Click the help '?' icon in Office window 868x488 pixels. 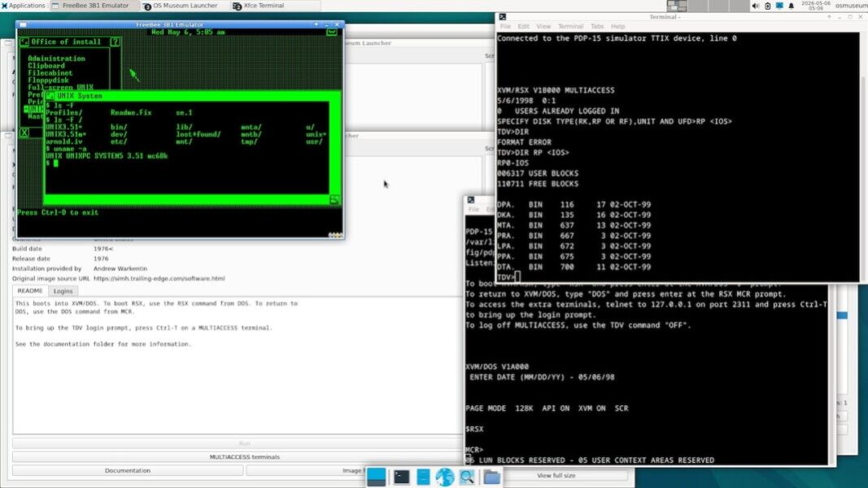pos(116,42)
